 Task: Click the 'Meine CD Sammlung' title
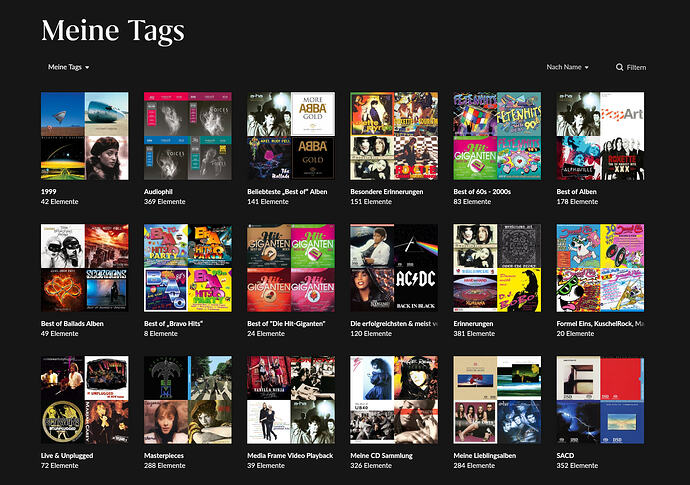click(x=381, y=456)
